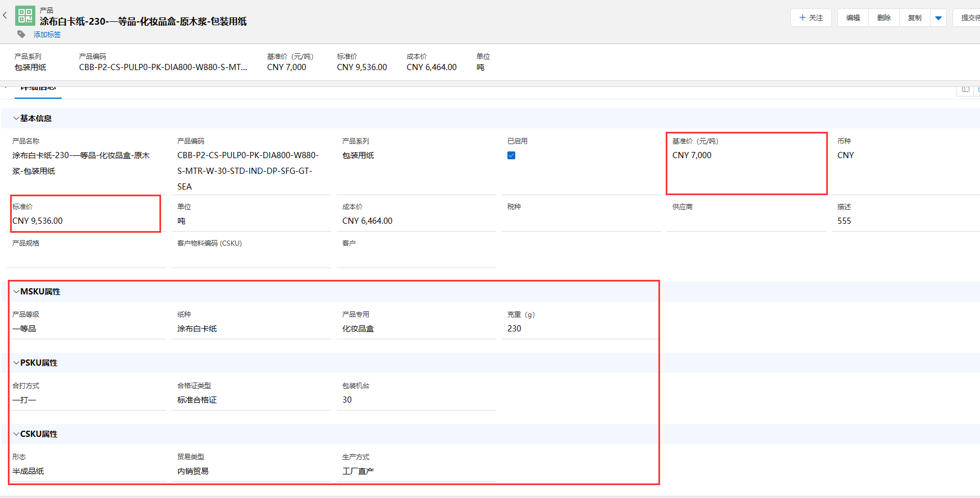Screen dimensions: 980x498
Task: Collapse the 基本信息 section
Action: click(x=16, y=118)
